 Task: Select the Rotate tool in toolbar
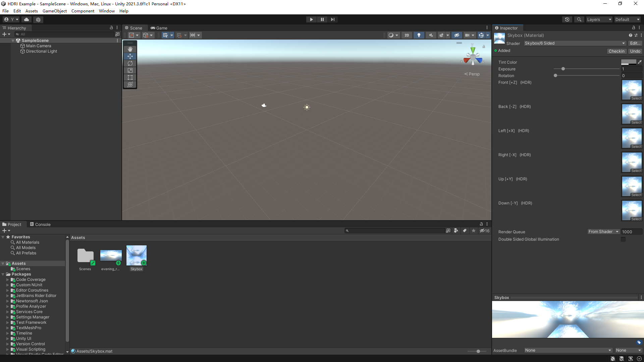point(130,63)
